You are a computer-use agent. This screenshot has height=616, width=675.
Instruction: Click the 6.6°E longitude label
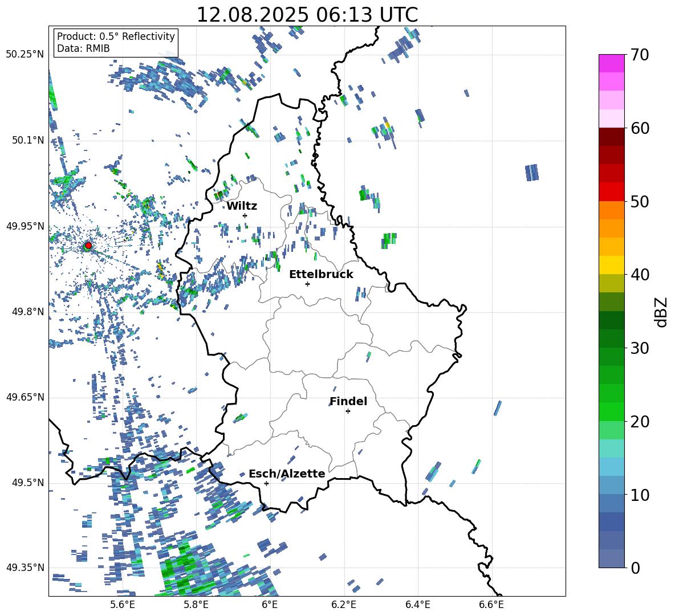point(491,605)
